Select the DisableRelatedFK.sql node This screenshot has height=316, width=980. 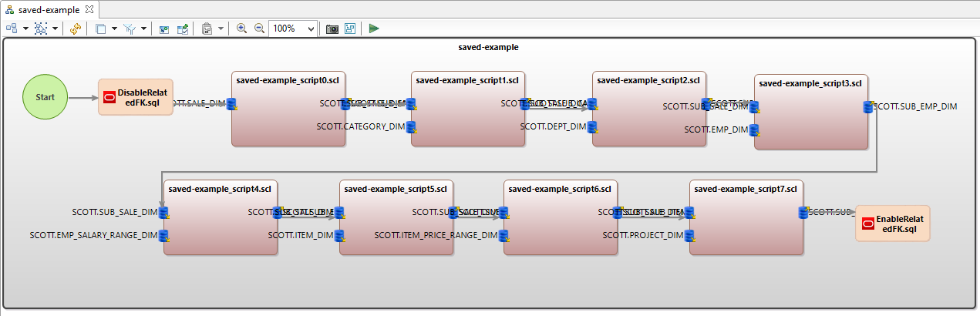[136, 97]
